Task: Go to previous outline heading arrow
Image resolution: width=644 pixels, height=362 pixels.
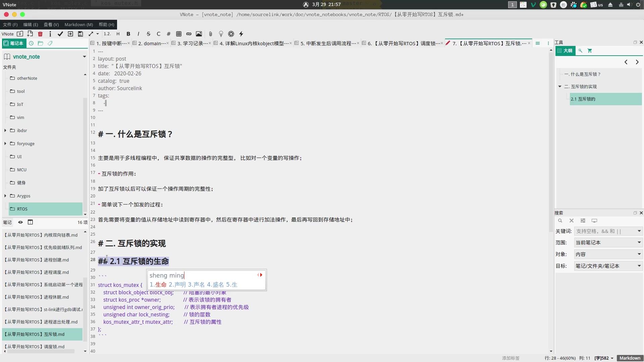Action: pos(626,62)
